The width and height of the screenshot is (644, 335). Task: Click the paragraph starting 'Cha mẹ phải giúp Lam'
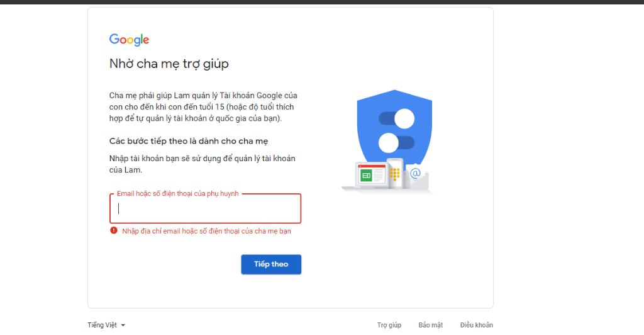point(203,107)
